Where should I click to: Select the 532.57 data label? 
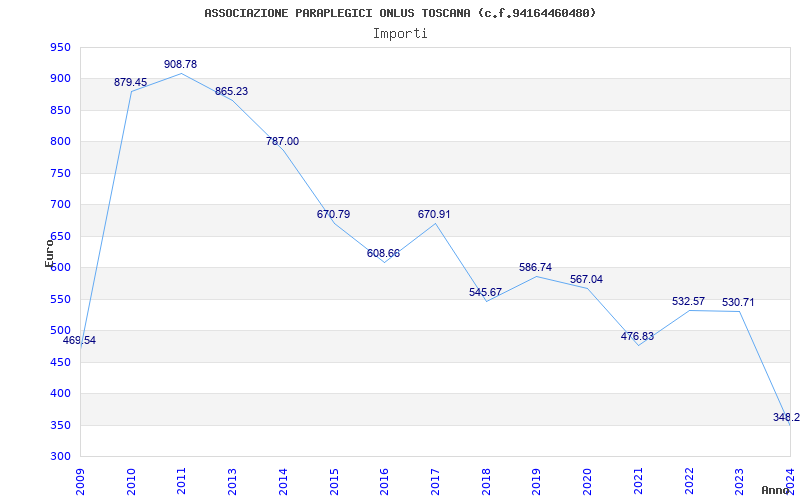click(688, 302)
